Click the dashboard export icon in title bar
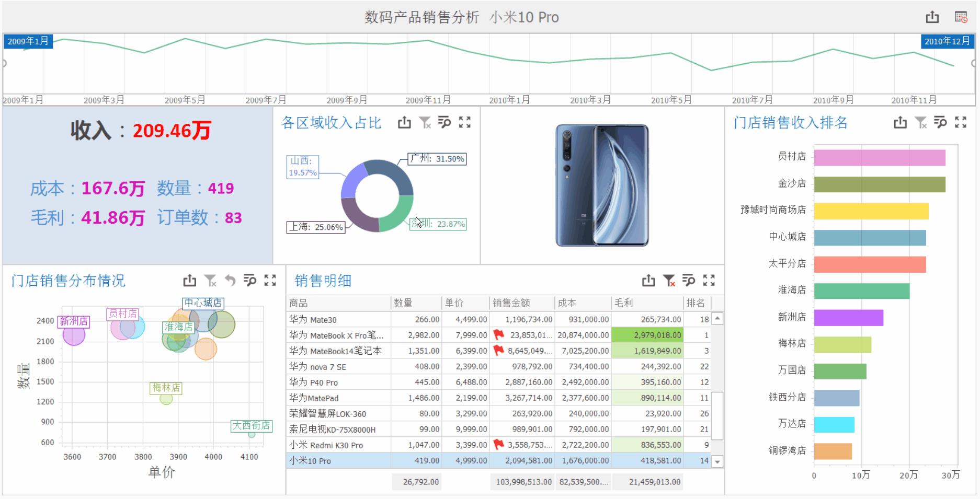This screenshot has width=980, height=499. [932, 17]
